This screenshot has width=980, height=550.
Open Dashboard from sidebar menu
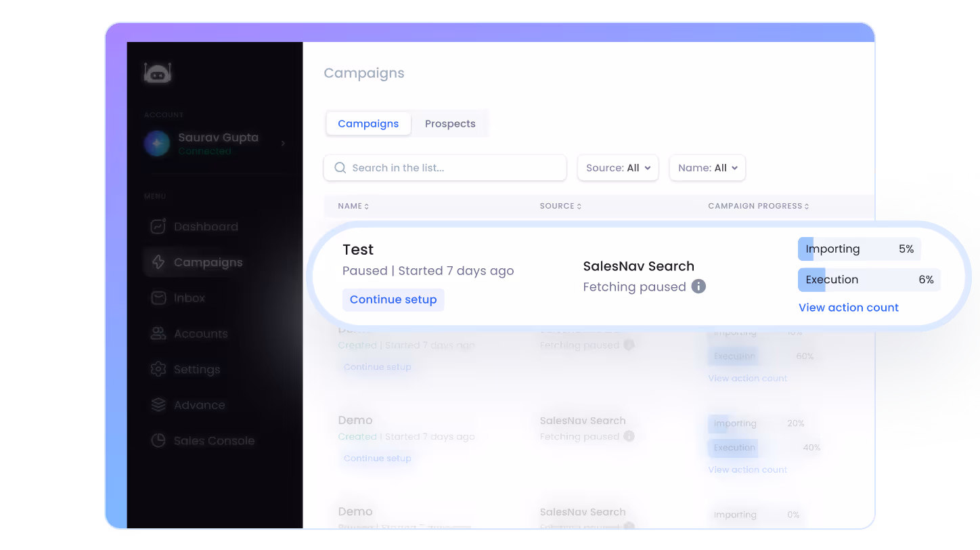point(206,227)
